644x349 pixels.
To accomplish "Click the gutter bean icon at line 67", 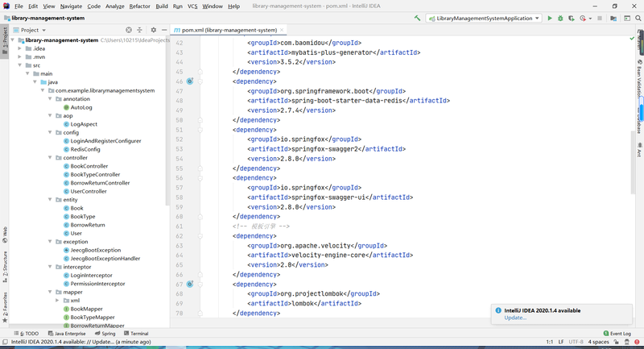I will coord(190,284).
